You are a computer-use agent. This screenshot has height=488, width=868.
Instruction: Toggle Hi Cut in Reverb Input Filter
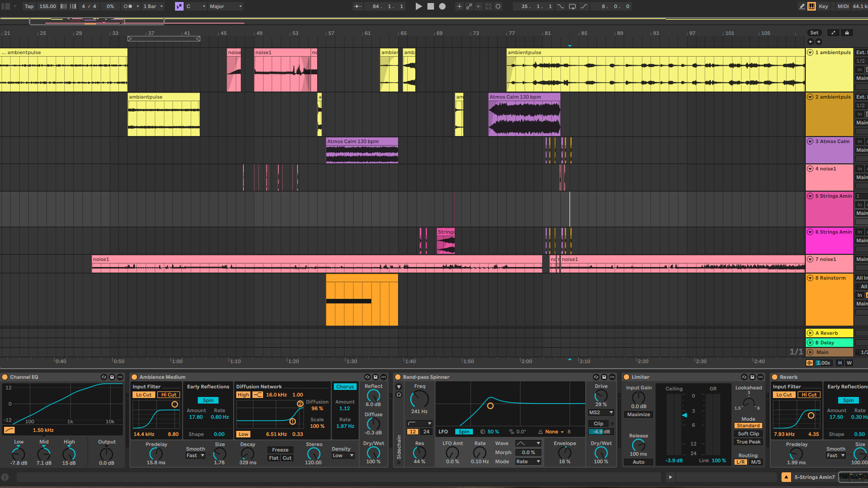click(809, 394)
